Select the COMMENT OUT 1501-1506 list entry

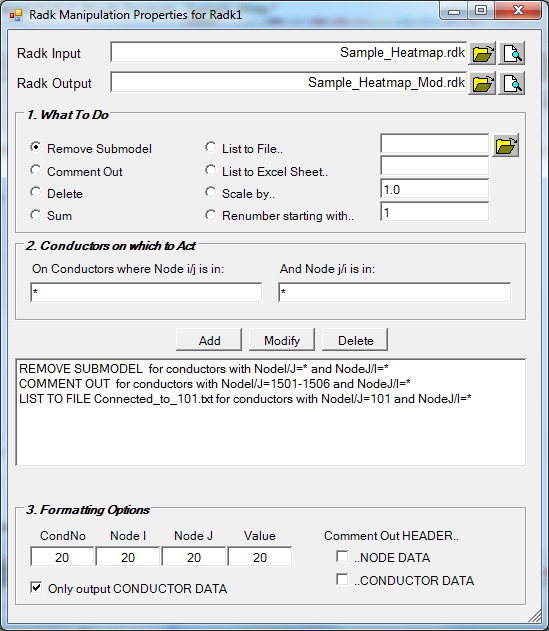click(x=215, y=384)
